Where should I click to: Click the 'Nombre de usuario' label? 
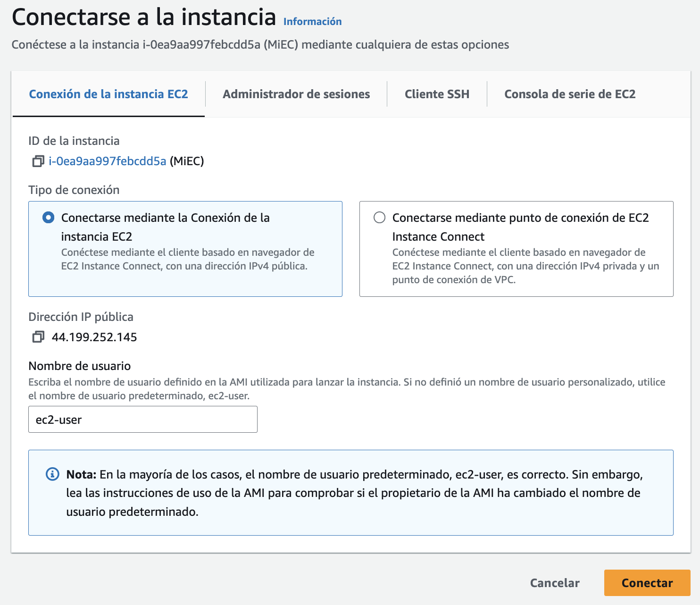pyautogui.click(x=80, y=366)
